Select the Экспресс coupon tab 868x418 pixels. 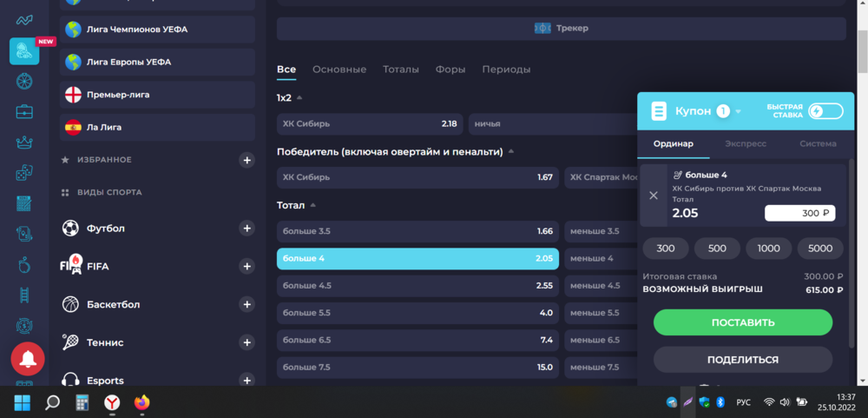tap(746, 143)
